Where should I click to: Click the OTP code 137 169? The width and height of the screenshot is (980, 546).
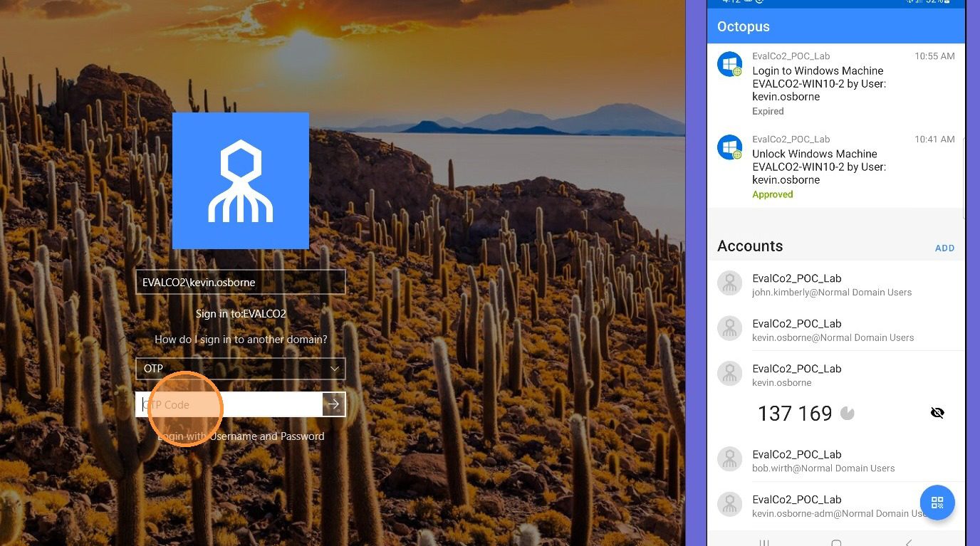click(x=795, y=413)
